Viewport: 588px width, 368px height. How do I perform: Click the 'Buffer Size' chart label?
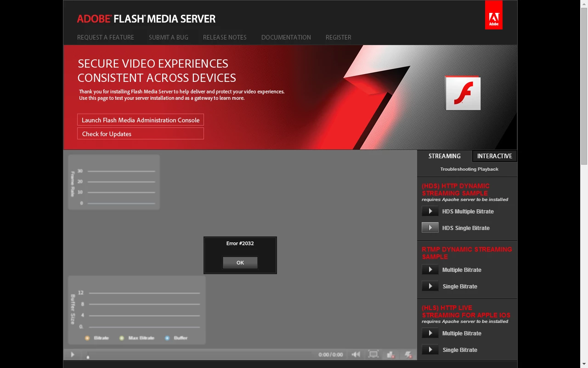click(73, 309)
